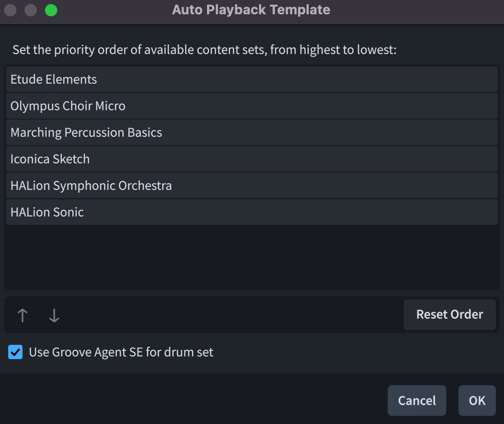
Task: Click the priority order instruction text
Action: [x=204, y=51]
